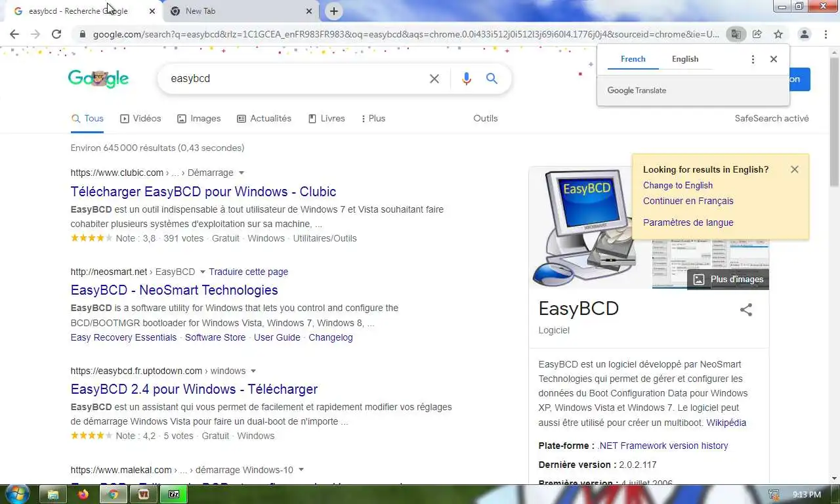Image resolution: width=840 pixels, height=504 pixels.
Task: Click the Chrome address bar URL
Action: pos(406,34)
